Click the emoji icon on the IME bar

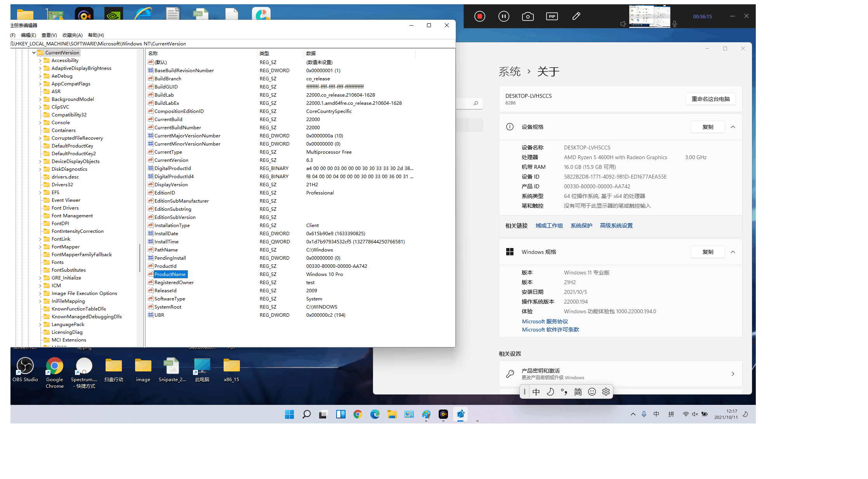pos(592,392)
